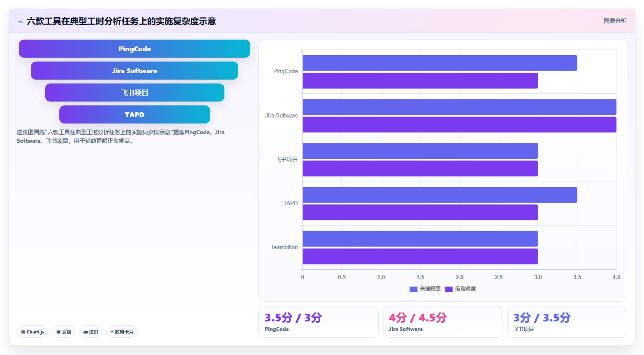Click the chart title 六款工具在典型工时分析任务上的实施复杂度示意
The height and width of the screenshot is (355, 644).
coord(121,21)
